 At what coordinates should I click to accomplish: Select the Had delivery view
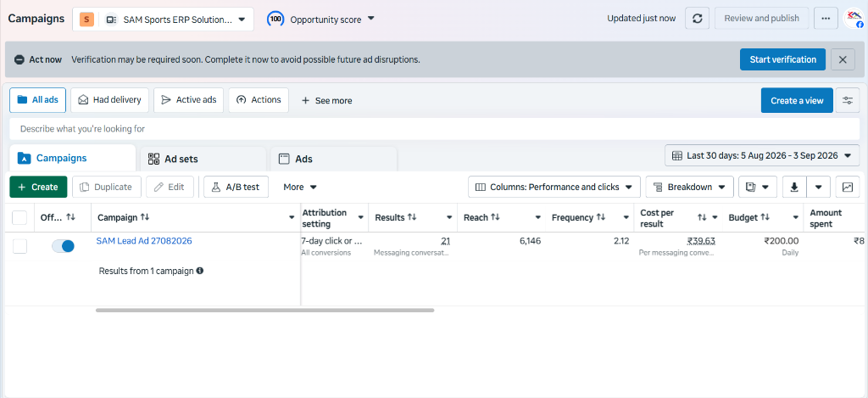coord(109,100)
